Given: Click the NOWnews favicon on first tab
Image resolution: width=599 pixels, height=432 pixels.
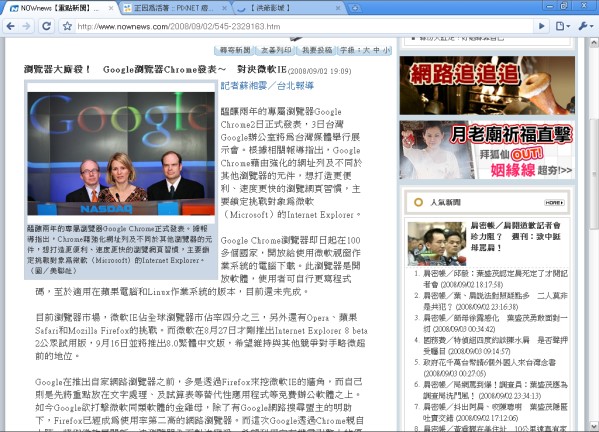Looking at the screenshot, I should click(x=14, y=8).
